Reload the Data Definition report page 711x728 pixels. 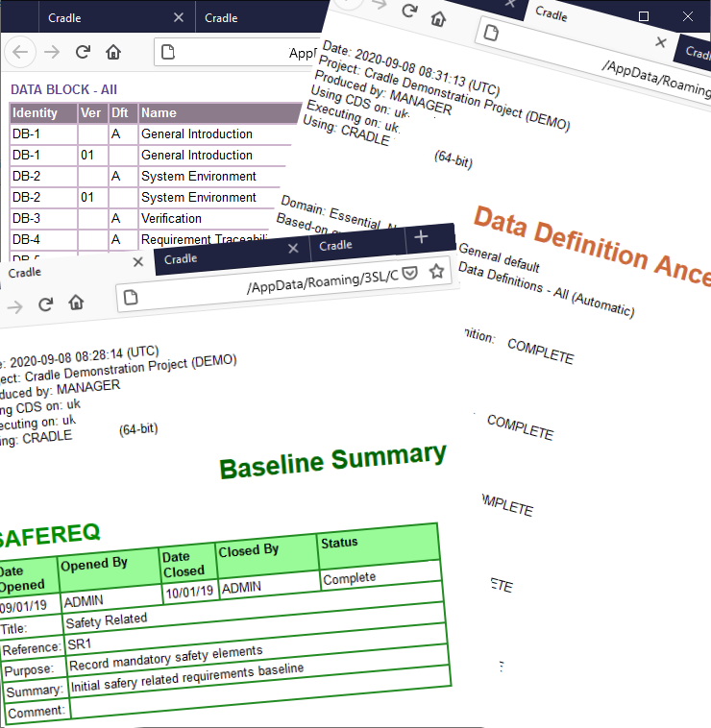tap(409, 12)
